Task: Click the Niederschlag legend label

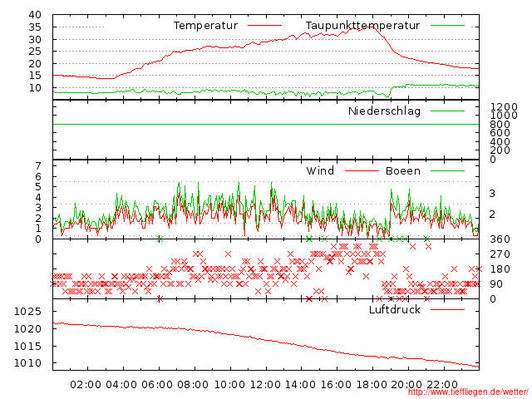Action: tap(384, 111)
